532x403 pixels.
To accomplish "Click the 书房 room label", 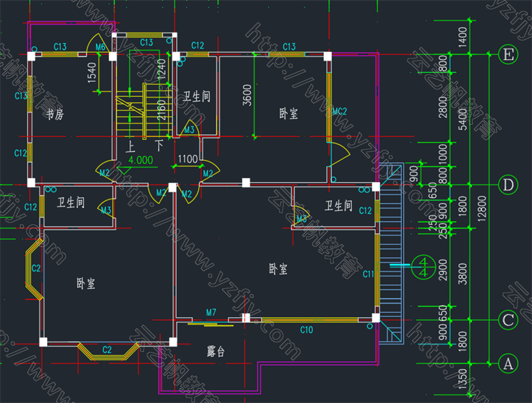I will pos(55,115).
